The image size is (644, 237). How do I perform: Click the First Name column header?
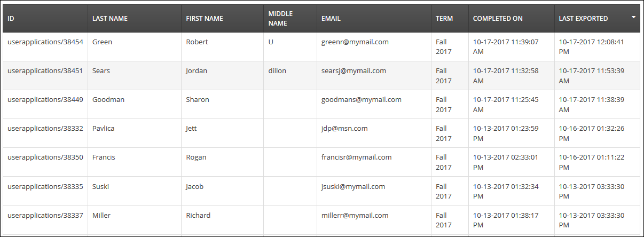point(205,19)
